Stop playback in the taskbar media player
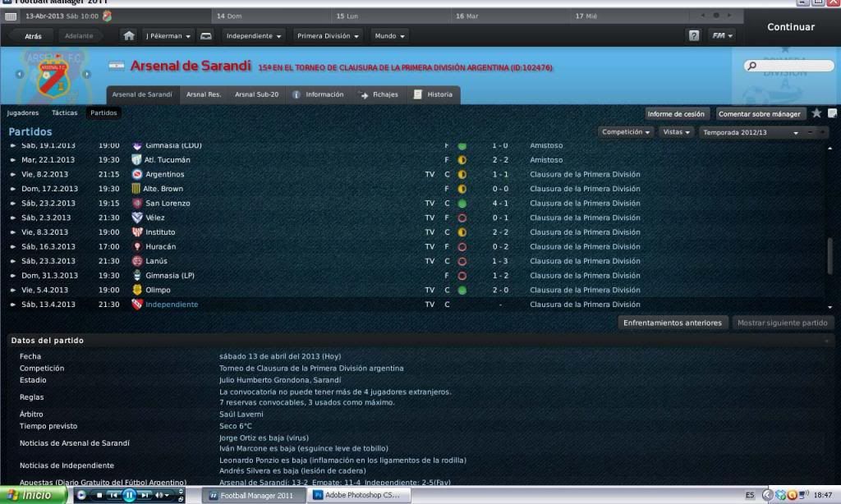The width and height of the screenshot is (841, 504). [x=99, y=496]
